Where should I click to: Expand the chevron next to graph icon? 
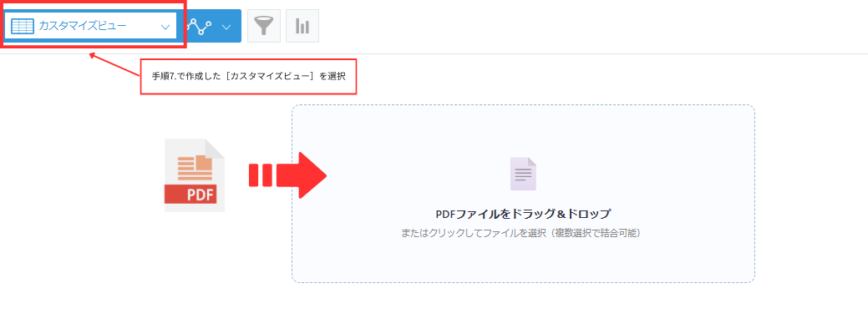pyautogui.click(x=226, y=27)
